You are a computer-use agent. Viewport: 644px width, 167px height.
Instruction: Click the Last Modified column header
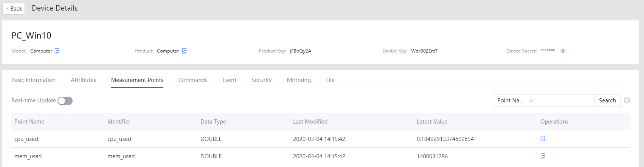[310, 122]
